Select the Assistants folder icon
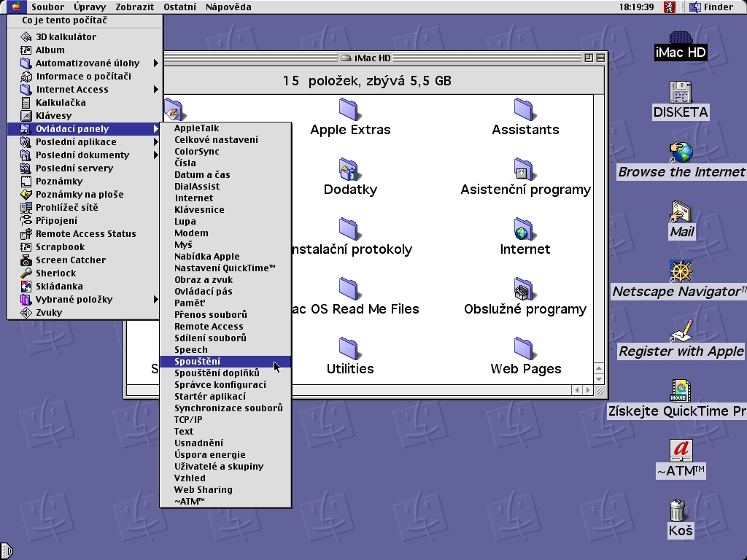Viewport: 747px width, 560px height. [x=524, y=109]
